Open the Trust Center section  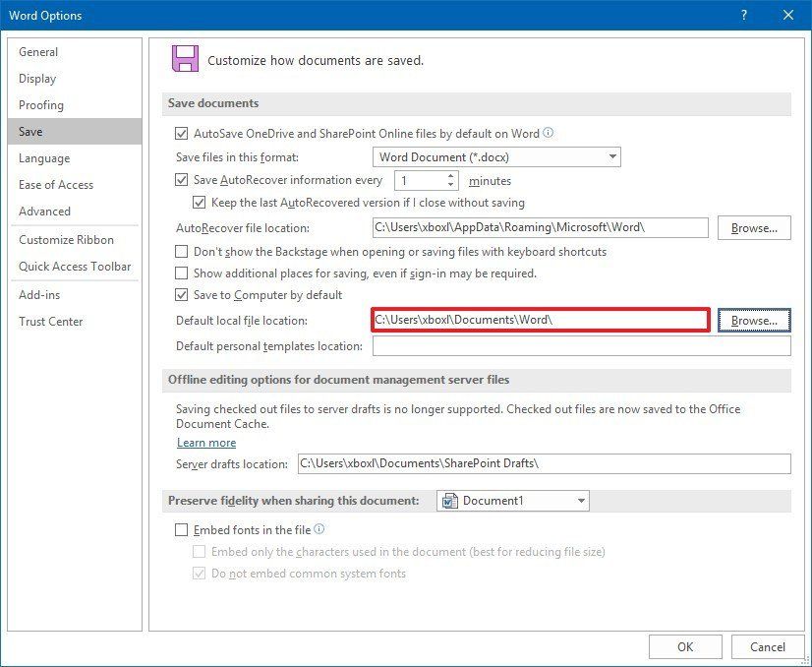(51, 321)
